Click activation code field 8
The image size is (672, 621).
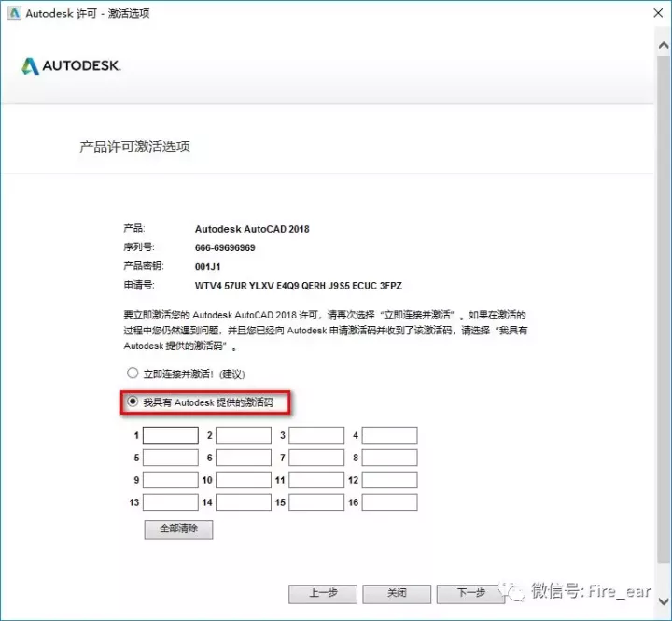389,458
